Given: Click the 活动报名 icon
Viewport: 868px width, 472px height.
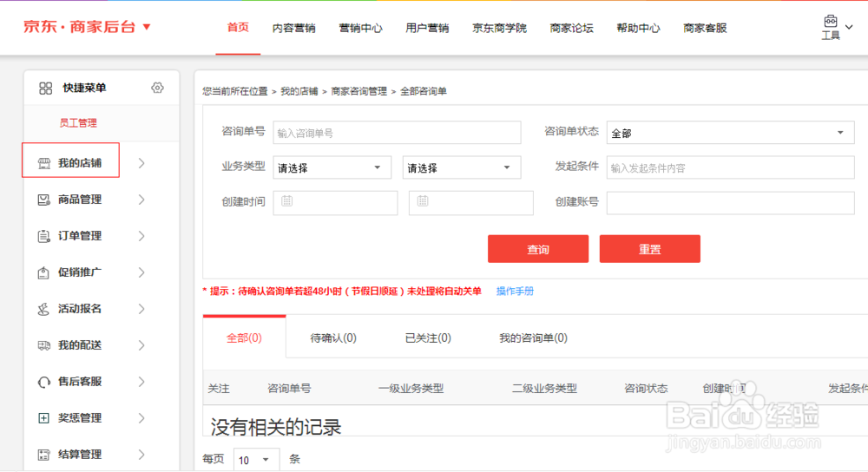Looking at the screenshot, I should click(x=43, y=310).
